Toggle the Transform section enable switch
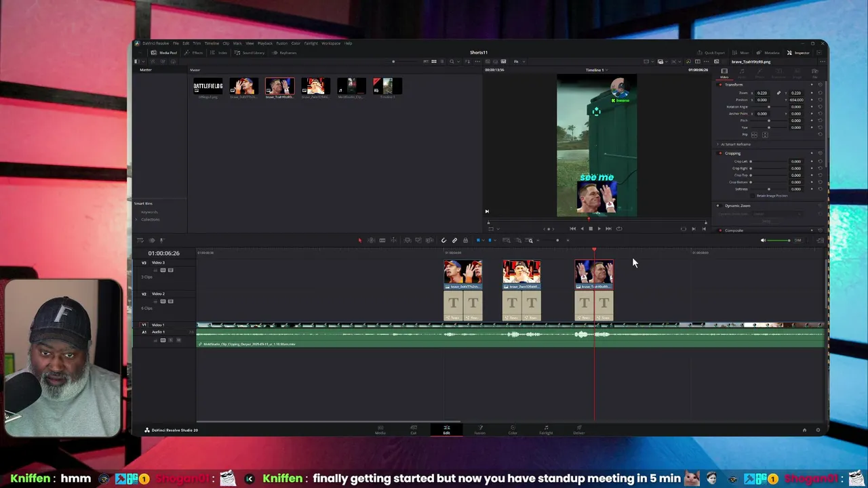868x488 pixels. click(x=720, y=85)
